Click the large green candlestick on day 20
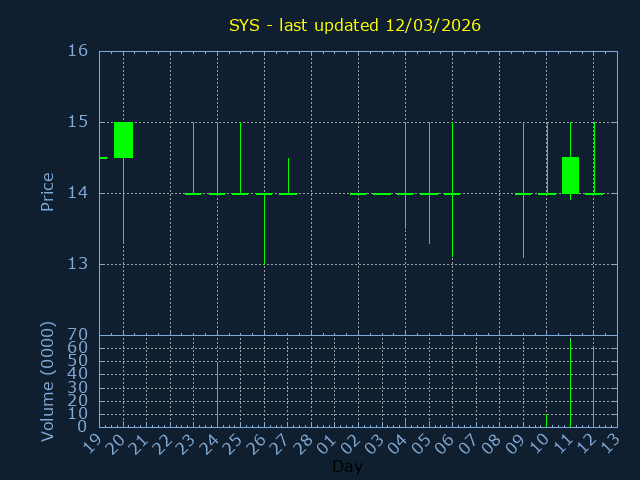 (x=123, y=140)
